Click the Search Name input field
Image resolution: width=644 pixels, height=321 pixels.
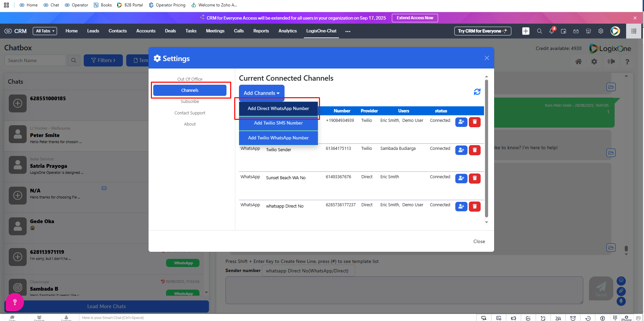tap(35, 60)
